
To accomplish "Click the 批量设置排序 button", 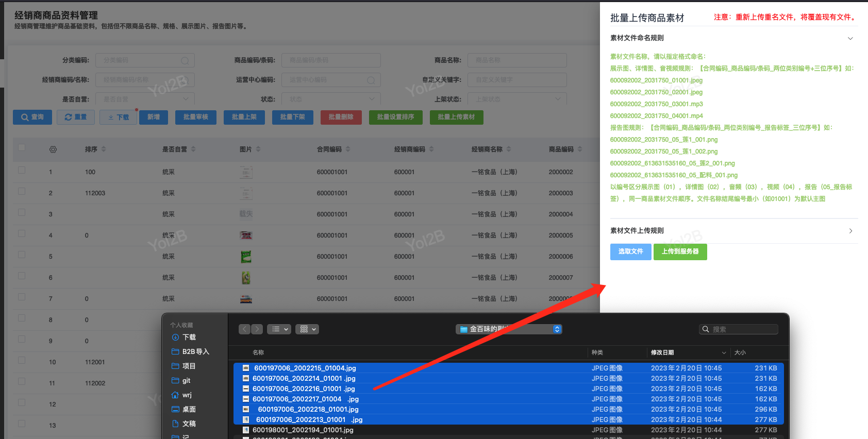I will [x=396, y=117].
